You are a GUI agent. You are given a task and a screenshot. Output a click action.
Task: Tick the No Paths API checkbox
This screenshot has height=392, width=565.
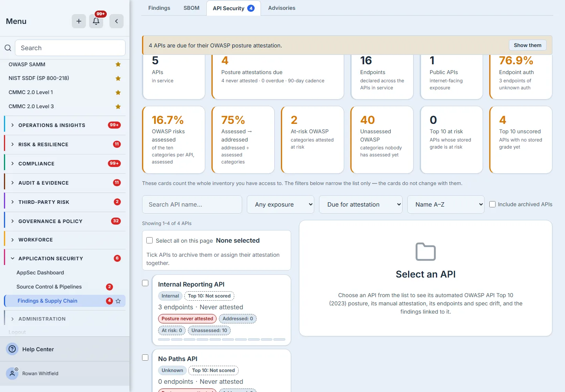click(x=145, y=358)
